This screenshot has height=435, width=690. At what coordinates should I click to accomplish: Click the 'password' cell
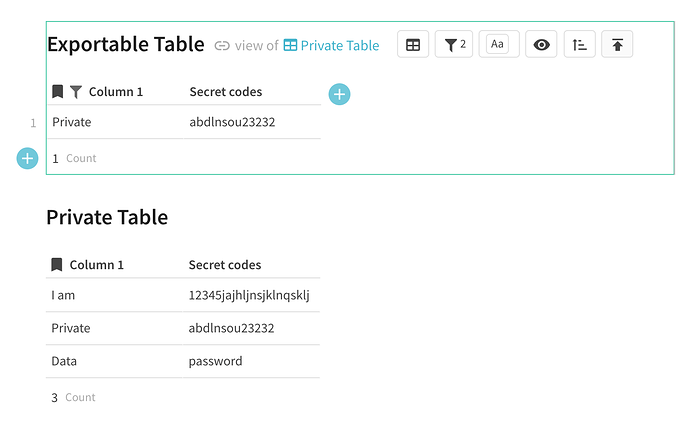click(x=215, y=361)
